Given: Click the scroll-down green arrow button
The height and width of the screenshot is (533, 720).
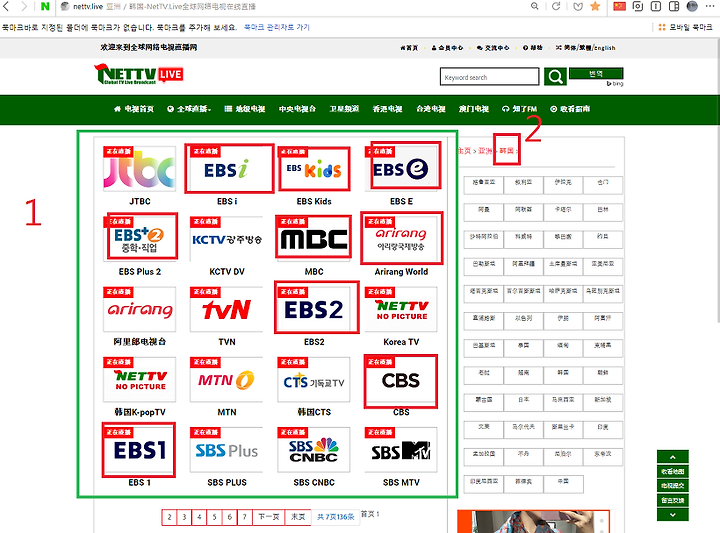Looking at the screenshot, I should click(x=673, y=514).
